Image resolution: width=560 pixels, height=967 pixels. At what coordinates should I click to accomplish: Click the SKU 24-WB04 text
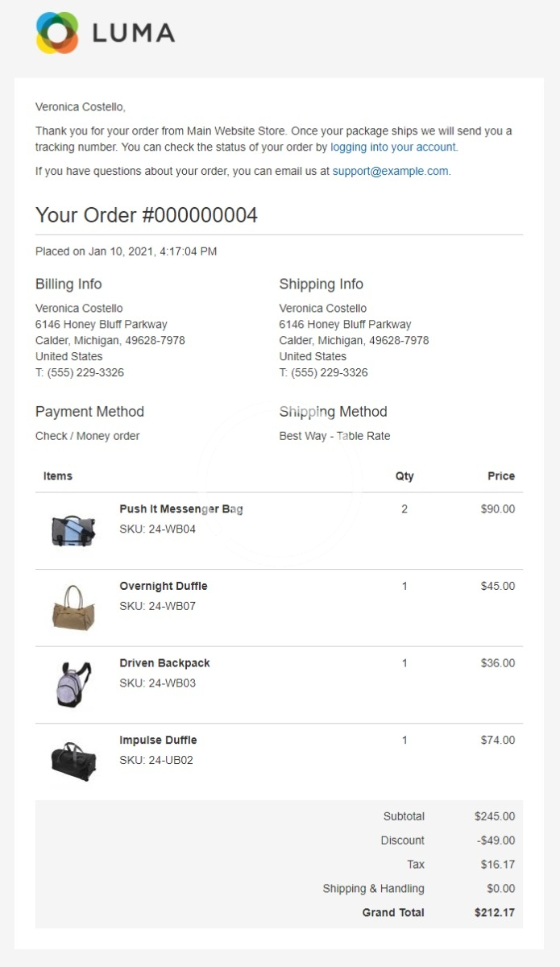pyautogui.click(x=157, y=529)
